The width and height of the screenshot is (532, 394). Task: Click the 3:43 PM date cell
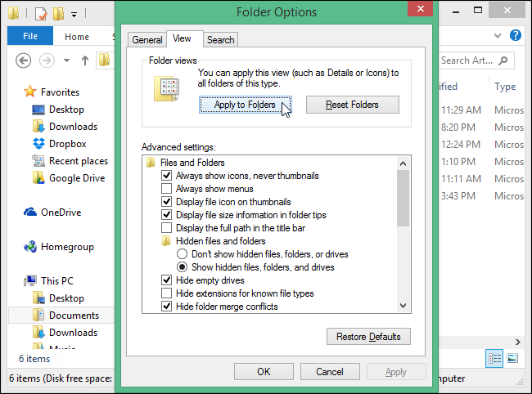[x=458, y=196]
